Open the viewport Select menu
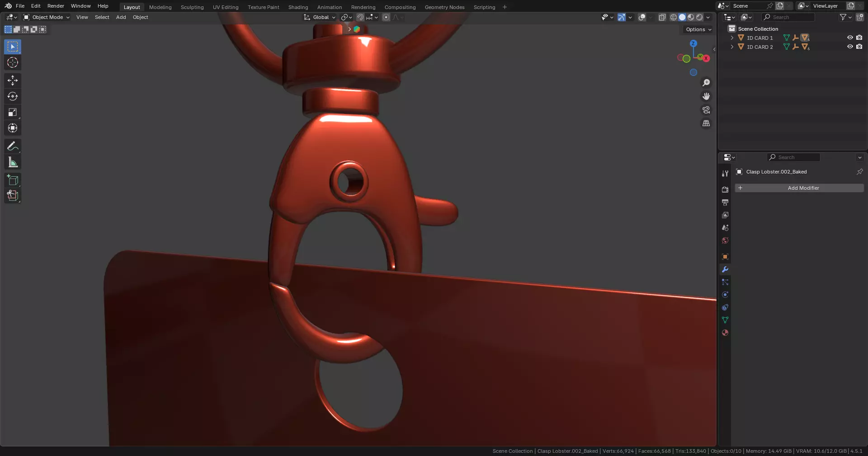This screenshot has height=456, width=868. tap(102, 17)
